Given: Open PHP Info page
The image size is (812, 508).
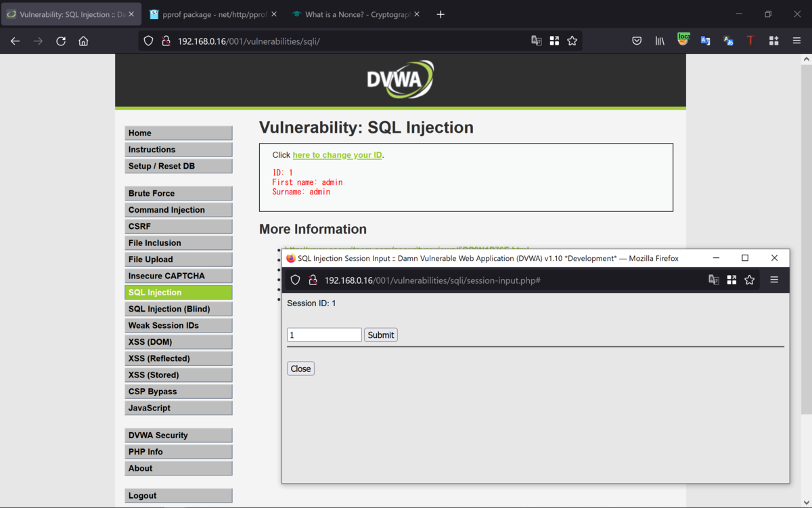Looking at the screenshot, I should point(179,452).
